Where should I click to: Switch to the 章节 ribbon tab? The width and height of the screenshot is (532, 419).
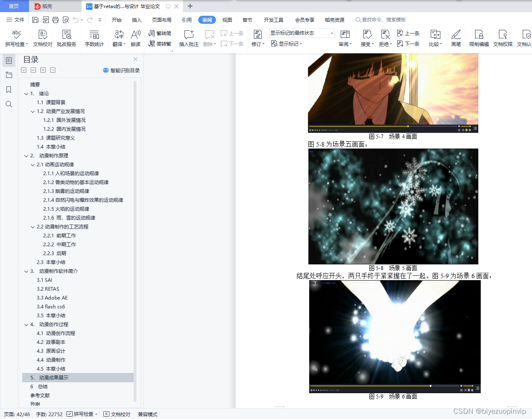coord(247,20)
